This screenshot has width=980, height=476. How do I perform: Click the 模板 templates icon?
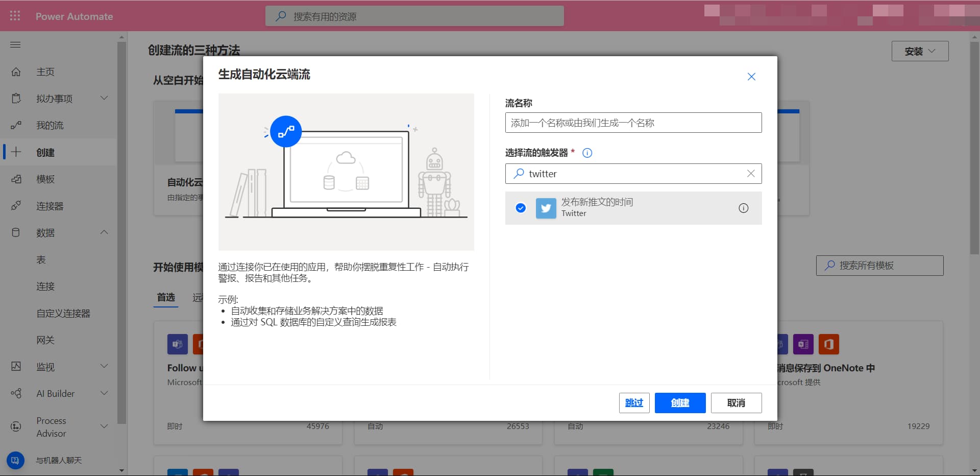tap(16, 179)
